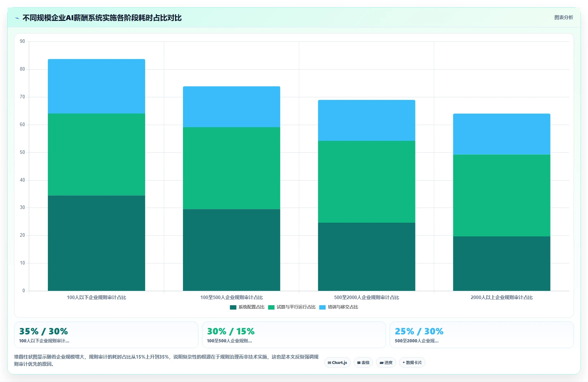588x382 pixels.
Task: Open the 35% / 30% stat card
Action: [x=106, y=335]
